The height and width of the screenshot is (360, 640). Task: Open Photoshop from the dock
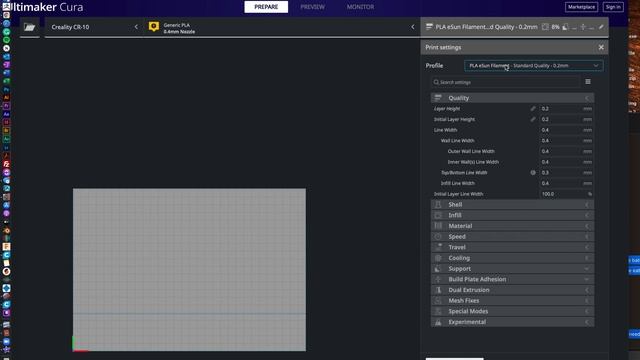6,89
